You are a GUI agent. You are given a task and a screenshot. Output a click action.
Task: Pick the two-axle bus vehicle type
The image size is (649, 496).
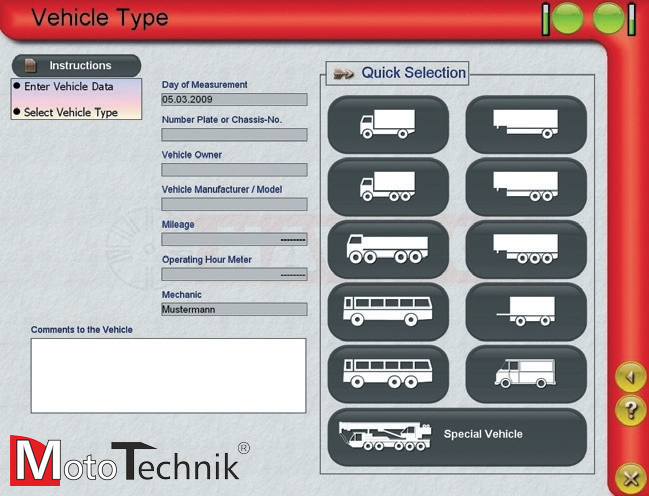[388, 311]
